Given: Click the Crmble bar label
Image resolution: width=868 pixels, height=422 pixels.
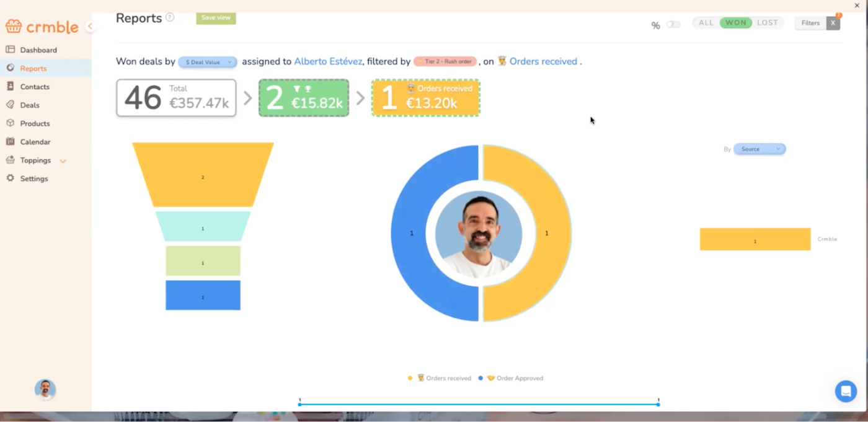Looking at the screenshot, I should [x=827, y=239].
